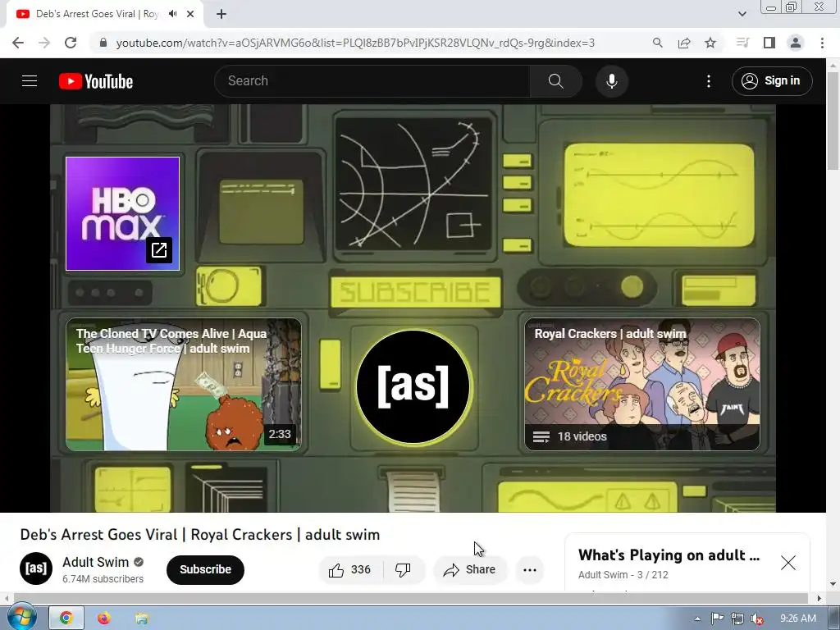The height and width of the screenshot is (630, 840).
Task: Expand the tab search dropdown arrow
Action: (742, 14)
